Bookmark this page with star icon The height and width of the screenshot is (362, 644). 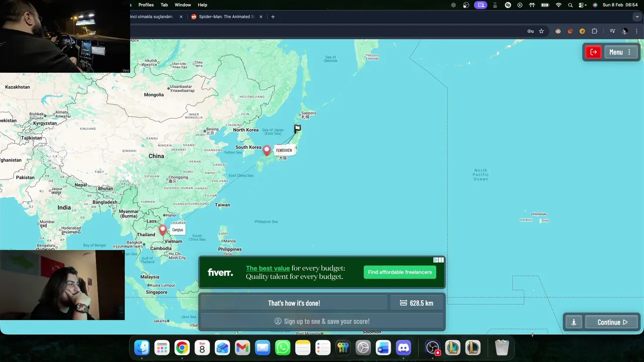pos(541,31)
